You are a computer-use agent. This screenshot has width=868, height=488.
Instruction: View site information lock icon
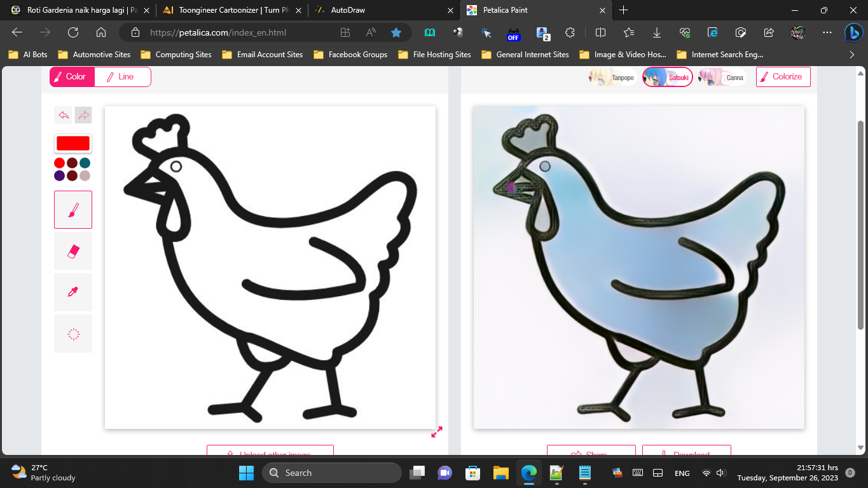click(134, 32)
